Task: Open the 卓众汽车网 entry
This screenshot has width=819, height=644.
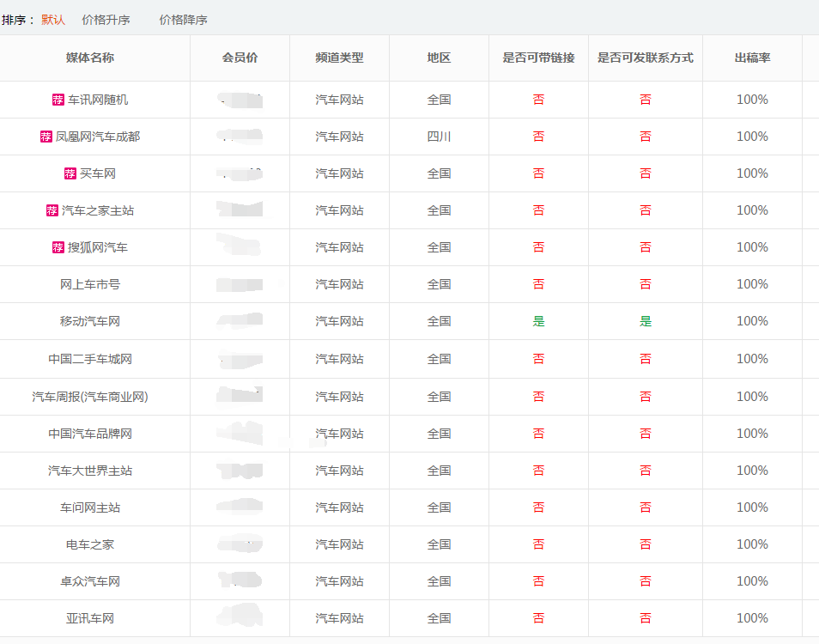Action: pos(90,581)
